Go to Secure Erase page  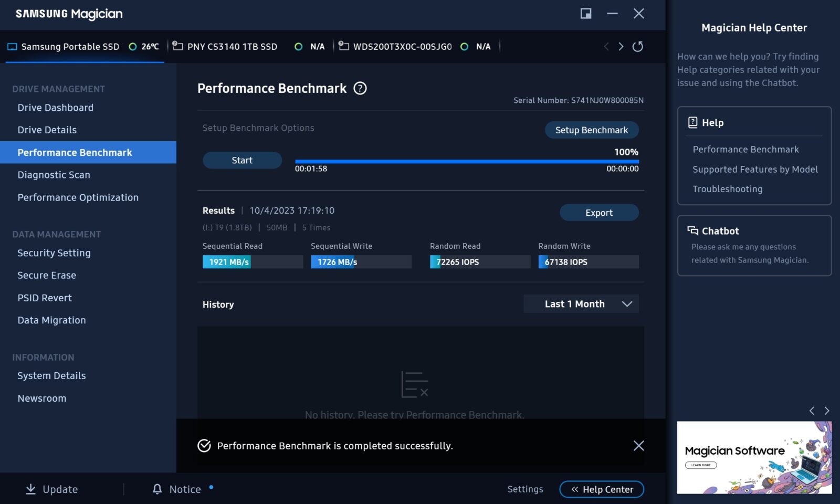[x=47, y=275]
